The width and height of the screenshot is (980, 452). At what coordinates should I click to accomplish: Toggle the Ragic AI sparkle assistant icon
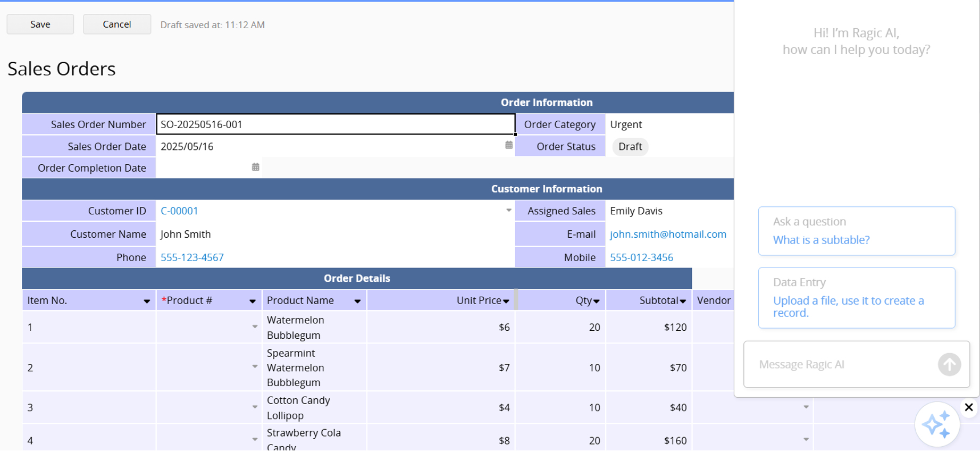point(937,424)
